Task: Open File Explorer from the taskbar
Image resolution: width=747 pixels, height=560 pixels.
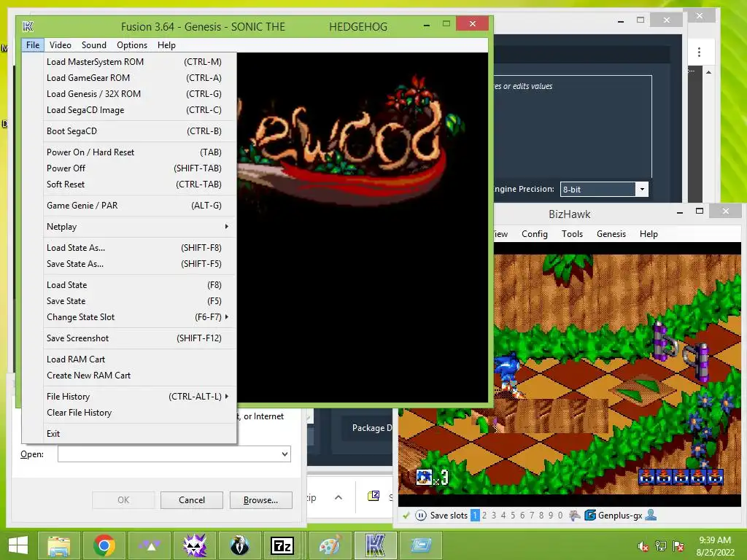Action: point(58,545)
